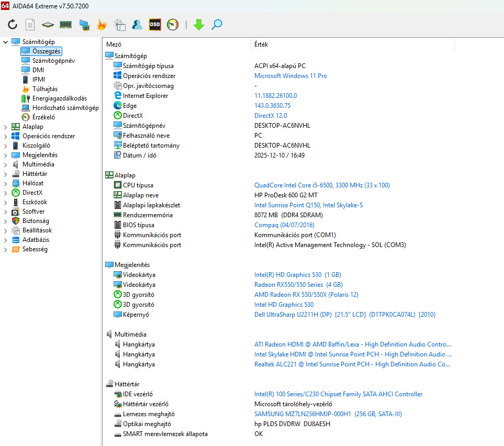Open Radeon RX550/550 Series link
Image resolution: width=504 pixels, height=446 pixels.
tap(298, 285)
